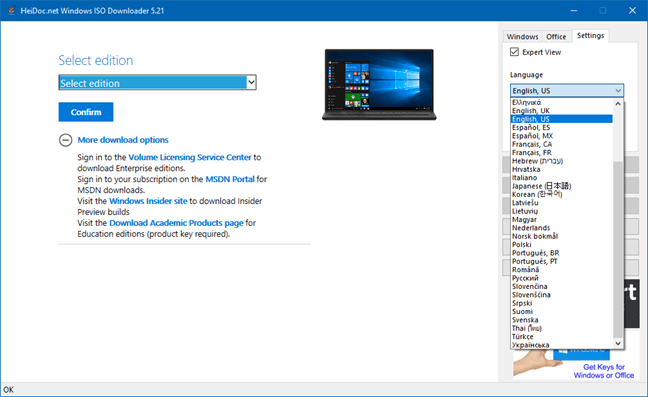Image resolution: width=648 pixels, height=397 pixels.
Task: Close the ISO Downloader window
Action: 632,10
